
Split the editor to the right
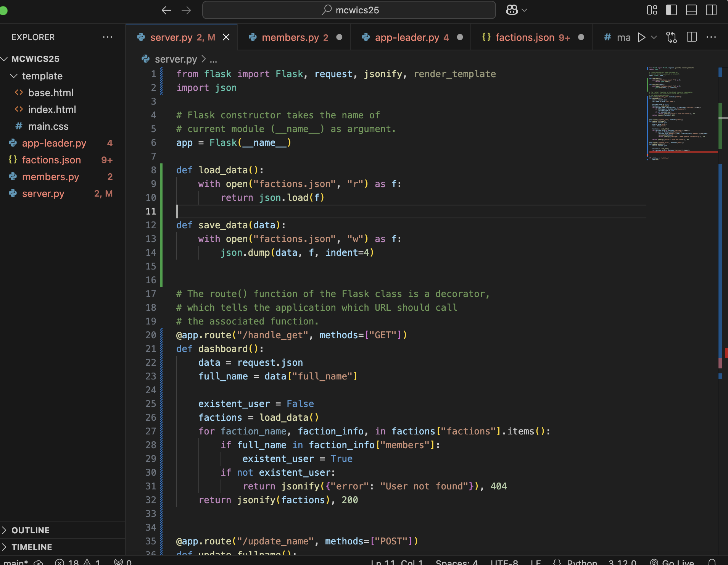pyautogui.click(x=692, y=37)
